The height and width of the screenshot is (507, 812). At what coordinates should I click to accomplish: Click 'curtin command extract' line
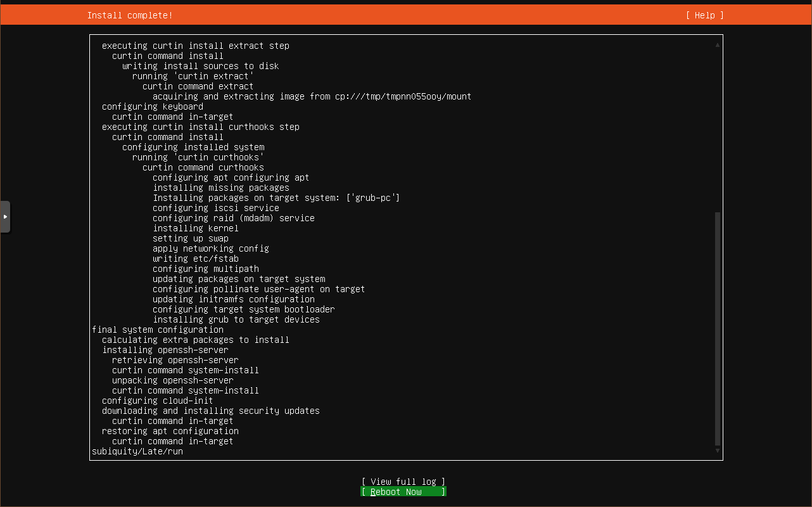pos(198,86)
